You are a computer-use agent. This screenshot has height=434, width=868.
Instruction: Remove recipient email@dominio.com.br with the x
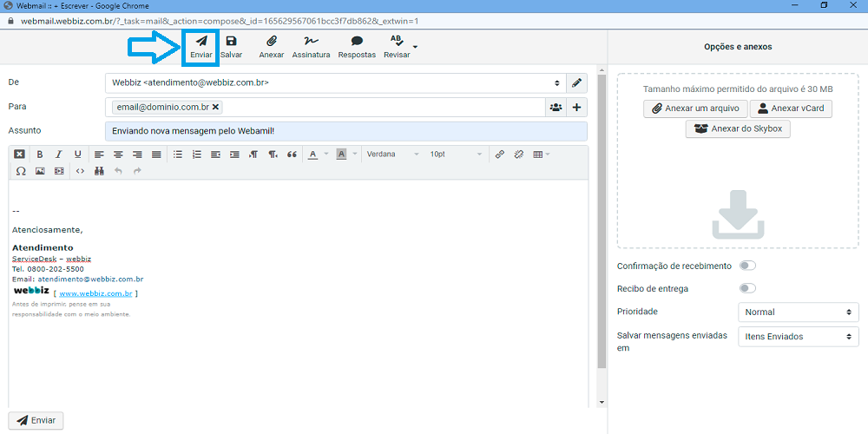point(216,108)
